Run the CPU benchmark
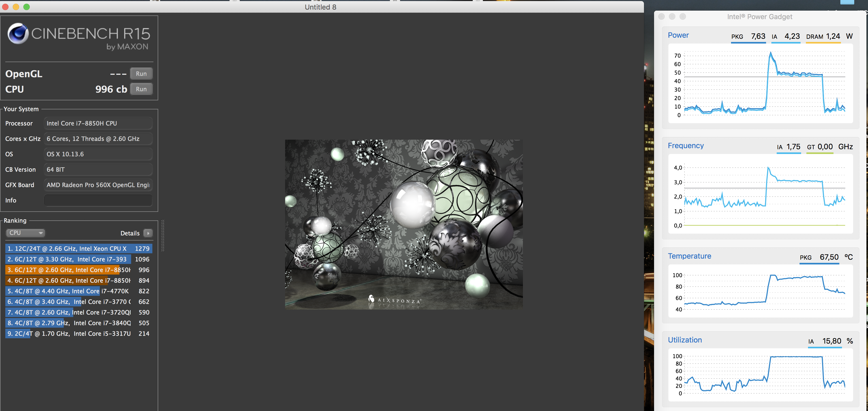This screenshot has width=868, height=411. pyautogui.click(x=141, y=89)
